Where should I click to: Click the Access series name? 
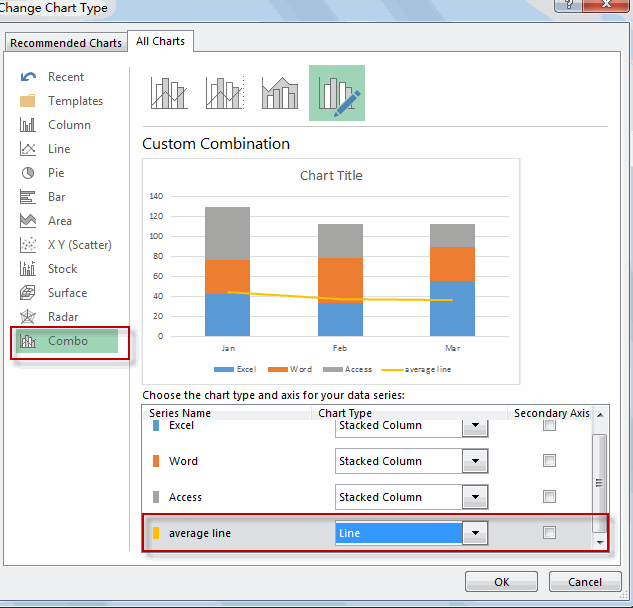click(x=185, y=497)
